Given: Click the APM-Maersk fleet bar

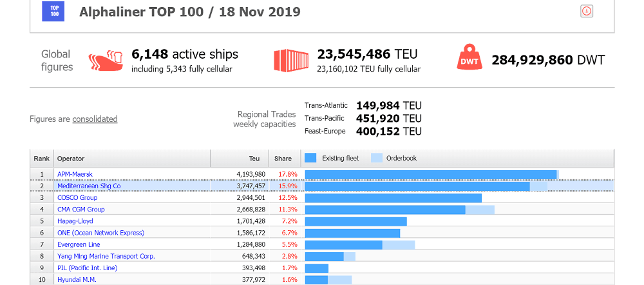Looking at the screenshot, I should tap(430, 174).
